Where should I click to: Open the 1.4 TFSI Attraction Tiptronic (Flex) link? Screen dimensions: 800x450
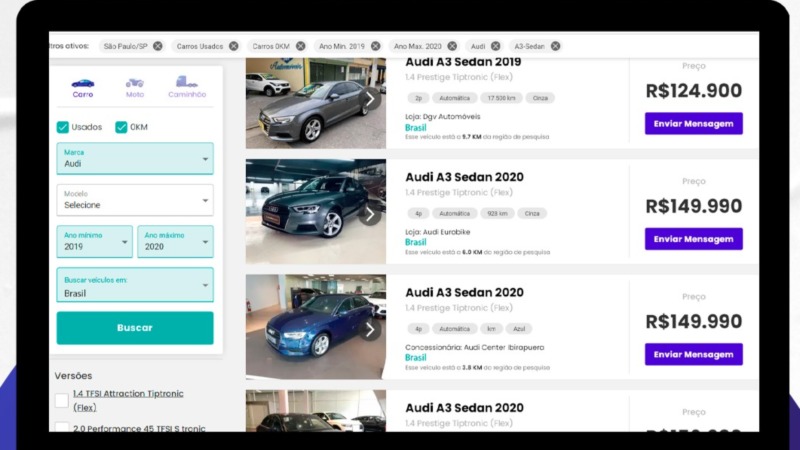coord(128,401)
